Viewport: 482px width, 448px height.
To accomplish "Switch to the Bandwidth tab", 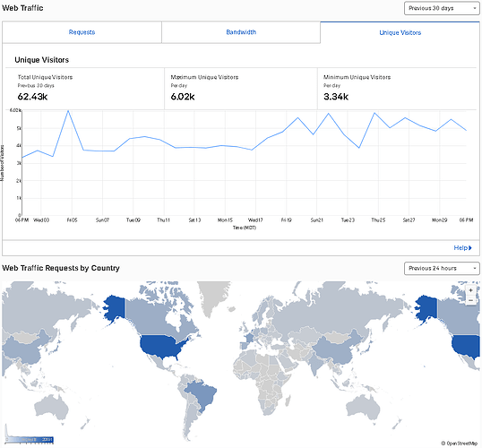I will click(241, 32).
